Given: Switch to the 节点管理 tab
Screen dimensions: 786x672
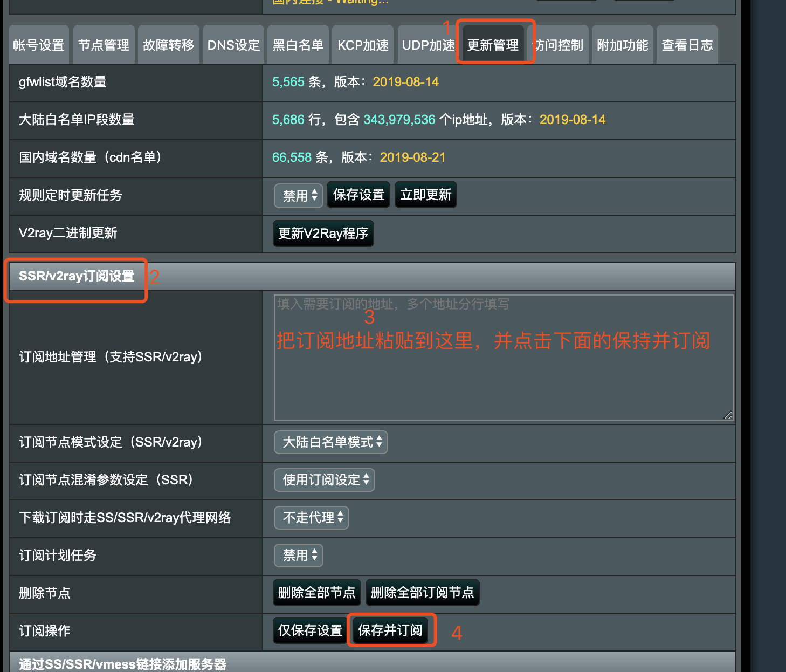Looking at the screenshot, I should tap(104, 45).
